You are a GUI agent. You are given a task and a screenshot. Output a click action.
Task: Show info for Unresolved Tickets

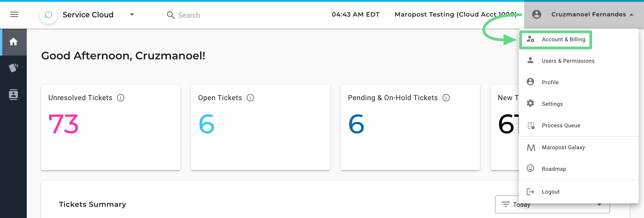pos(121,98)
